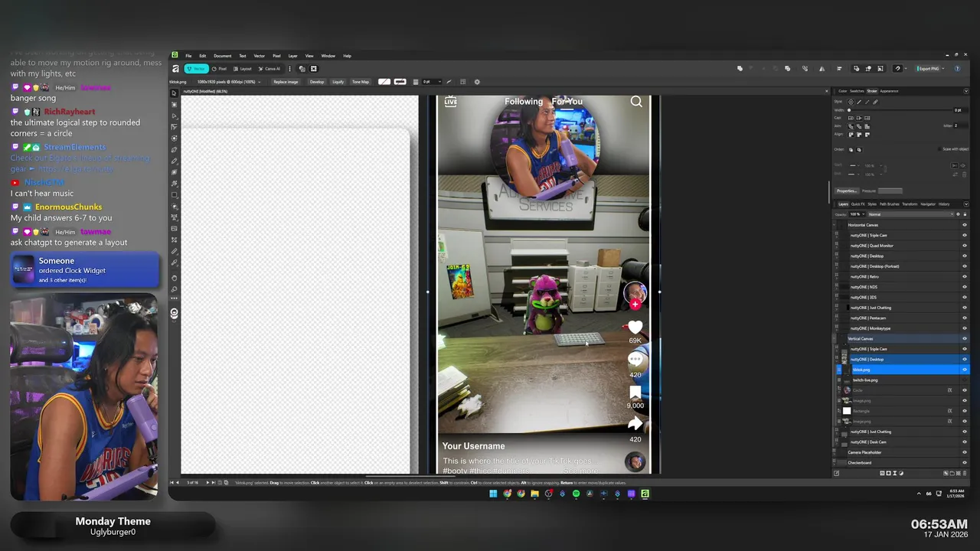The image size is (980, 551).
Task: Open the Edit menu
Action: click(x=203, y=56)
